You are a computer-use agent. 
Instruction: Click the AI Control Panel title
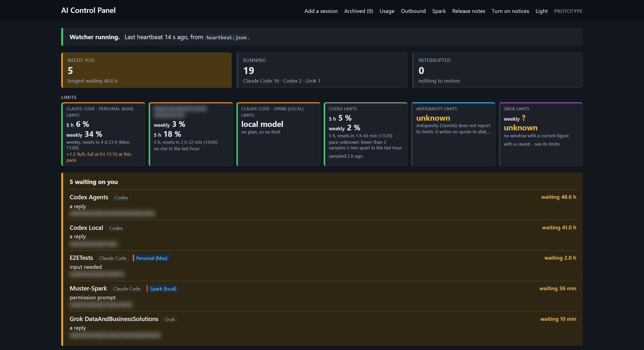(x=88, y=10)
